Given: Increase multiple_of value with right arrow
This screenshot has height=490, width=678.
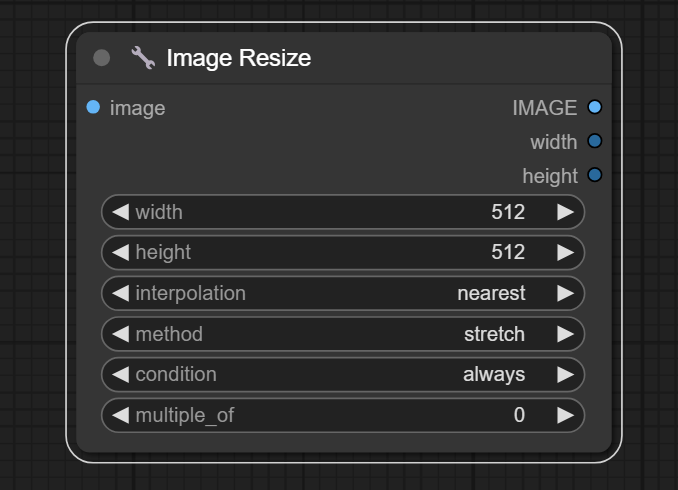Looking at the screenshot, I should [x=565, y=415].
